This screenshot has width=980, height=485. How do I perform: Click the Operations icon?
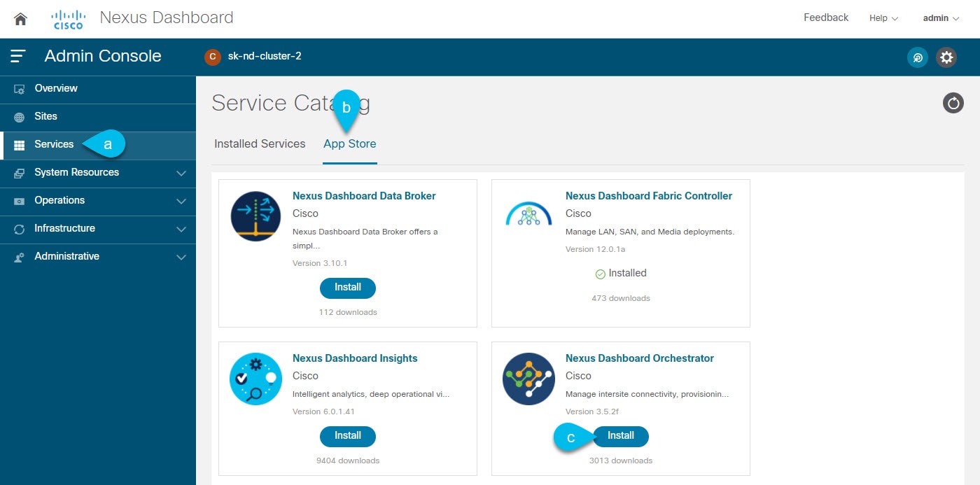pos(20,201)
